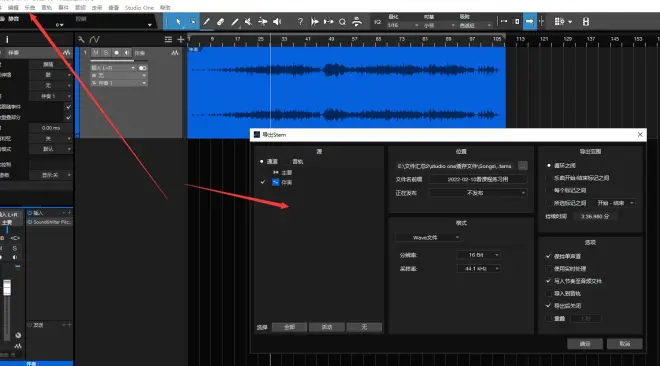This screenshot has height=366, width=660.
Task: Select 'Between Selected Markers' radio option
Action: click(549, 203)
